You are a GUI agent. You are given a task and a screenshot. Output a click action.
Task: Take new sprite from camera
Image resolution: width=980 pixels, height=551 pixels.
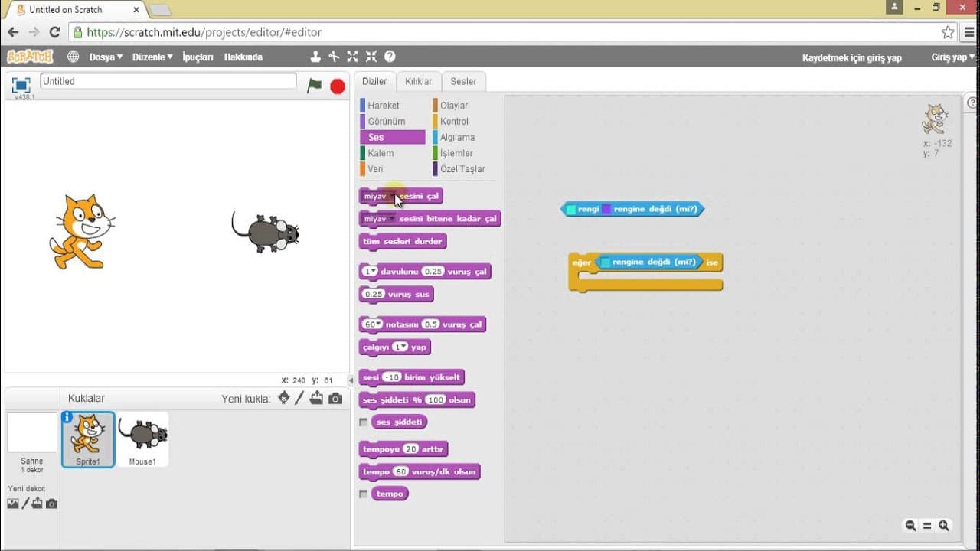335,399
